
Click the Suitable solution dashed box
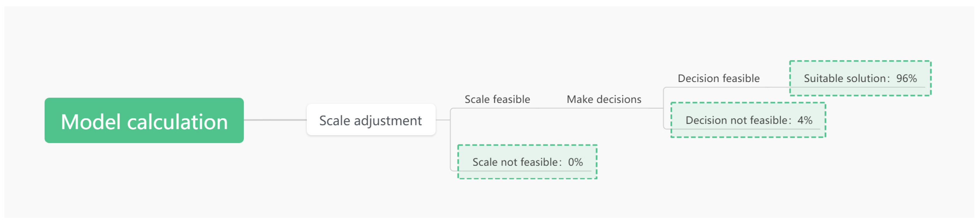click(860, 79)
